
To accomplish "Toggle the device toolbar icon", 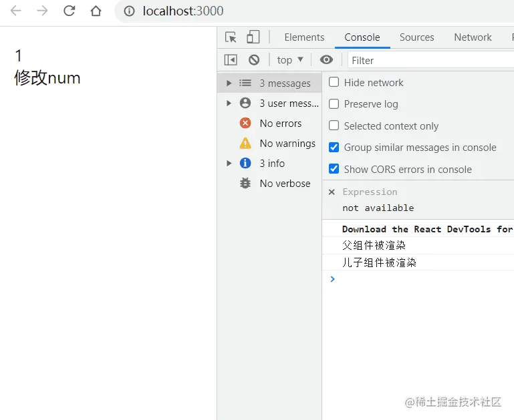I will 253,37.
